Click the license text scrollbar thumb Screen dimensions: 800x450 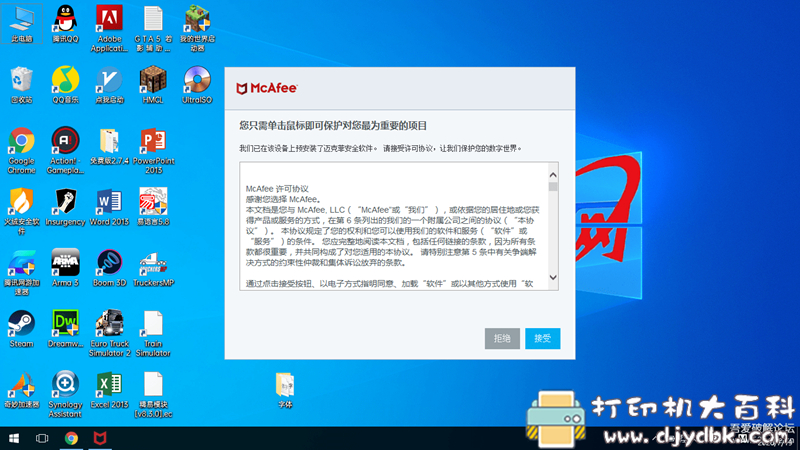553,186
